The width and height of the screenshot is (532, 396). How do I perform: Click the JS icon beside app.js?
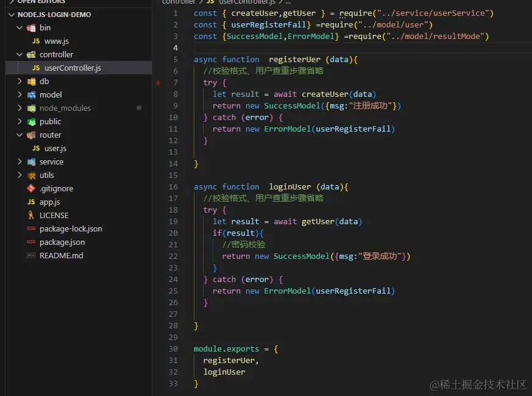pyautogui.click(x=31, y=202)
